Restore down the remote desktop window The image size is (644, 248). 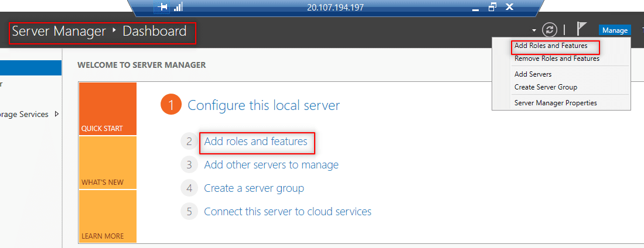click(492, 7)
